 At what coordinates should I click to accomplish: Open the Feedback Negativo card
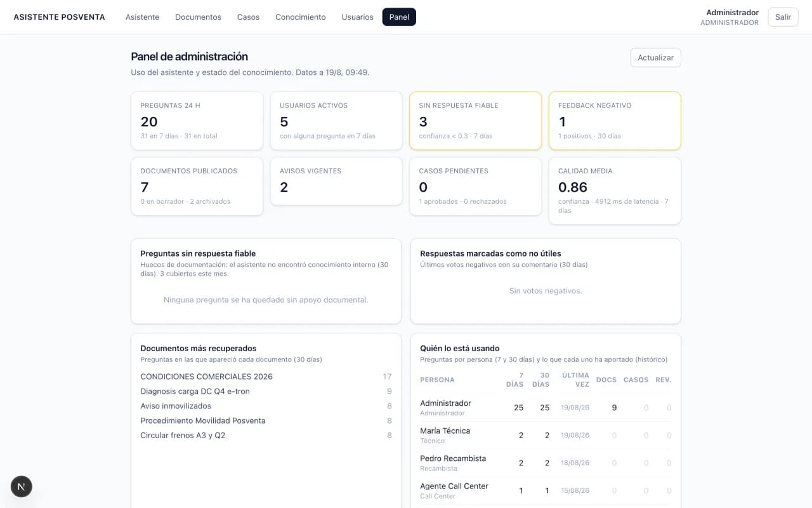[x=615, y=121]
